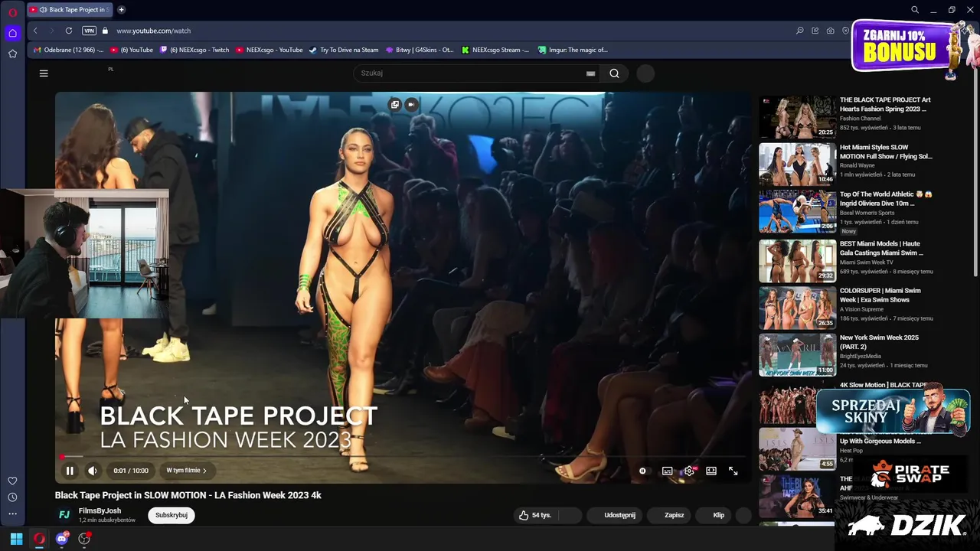Open the (6) YouTube bookmark

click(x=132, y=50)
